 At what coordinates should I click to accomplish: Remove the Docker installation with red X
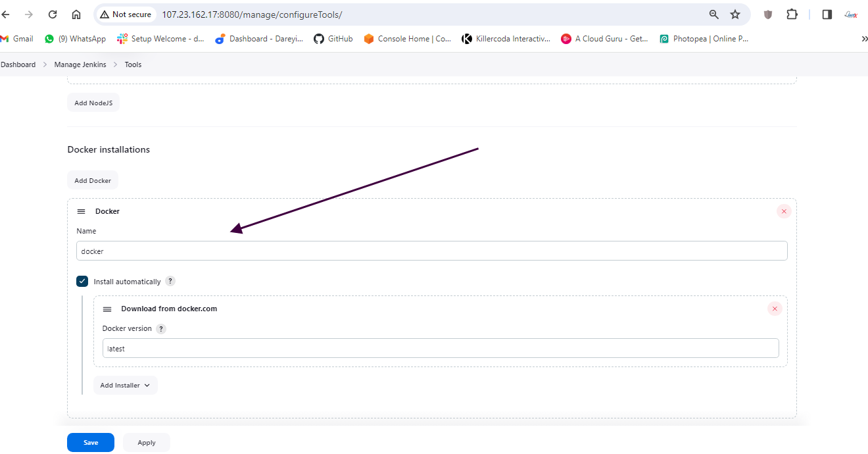click(x=783, y=211)
